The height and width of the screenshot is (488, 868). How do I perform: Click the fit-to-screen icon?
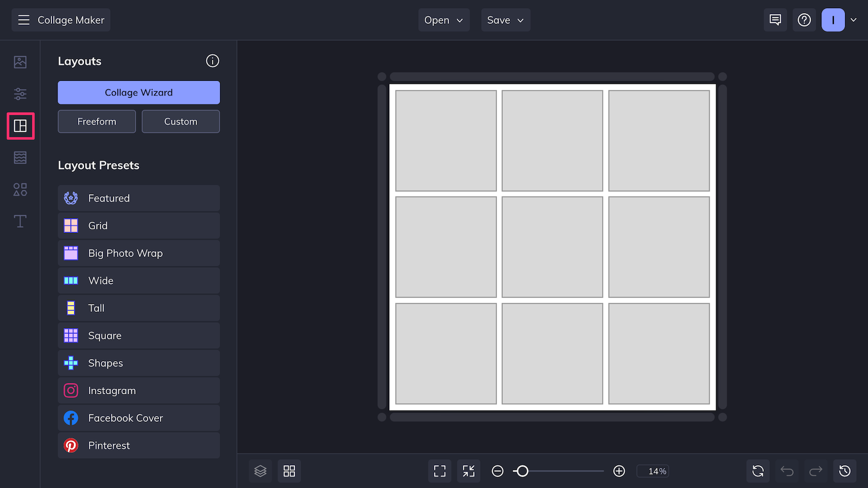pos(439,471)
